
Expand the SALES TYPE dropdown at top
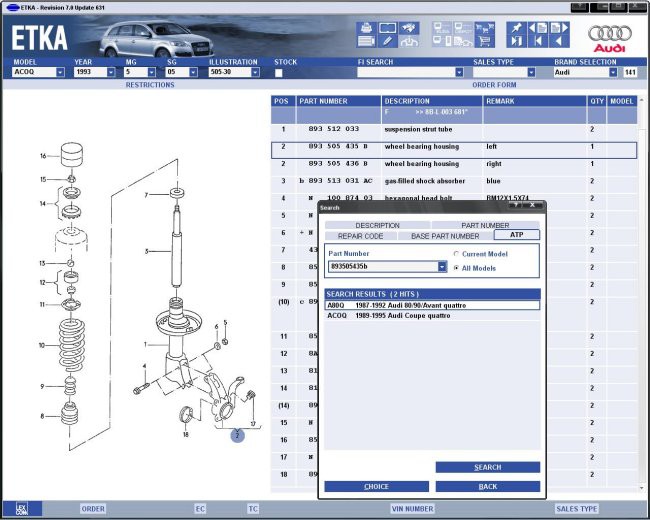(x=531, y=72)
